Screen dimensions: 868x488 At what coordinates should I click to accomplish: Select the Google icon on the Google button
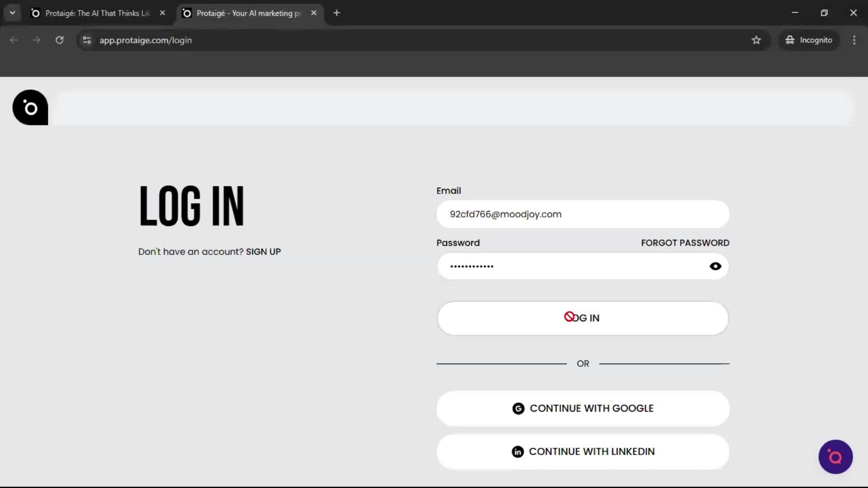coord(518,408)
